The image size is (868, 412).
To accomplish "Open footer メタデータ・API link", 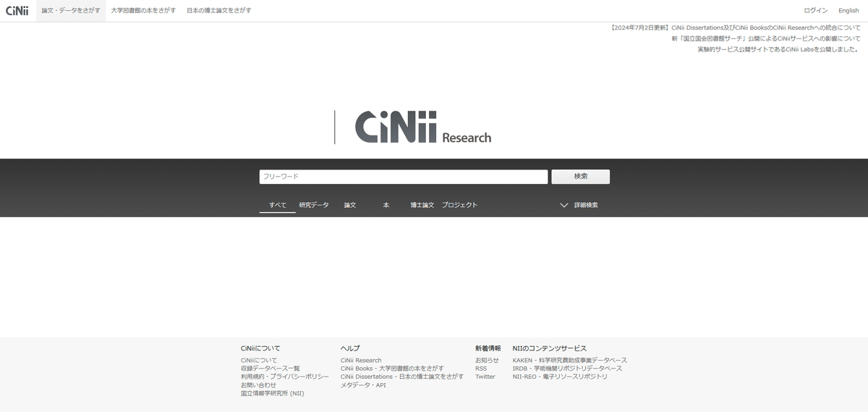I will (x=363, y=385).
